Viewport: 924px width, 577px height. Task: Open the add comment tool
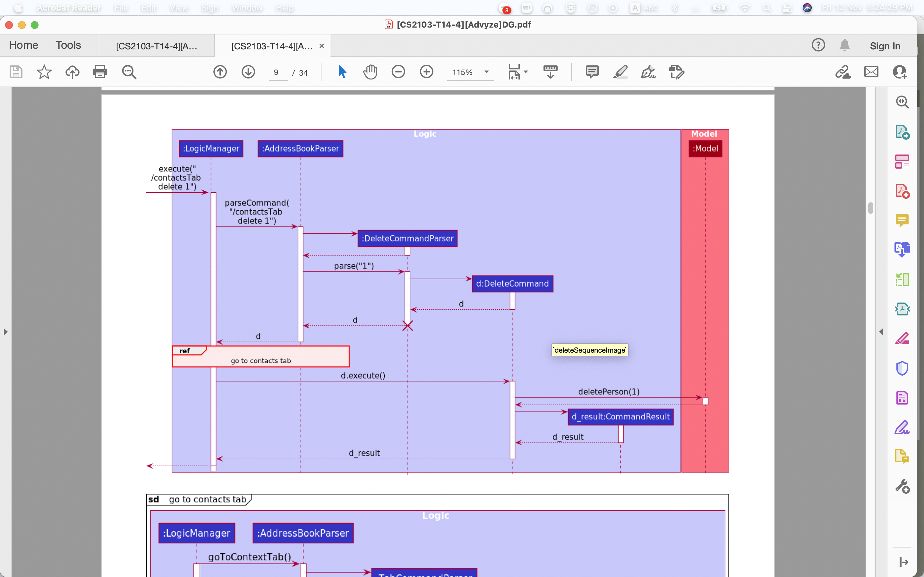pos(592,72)
